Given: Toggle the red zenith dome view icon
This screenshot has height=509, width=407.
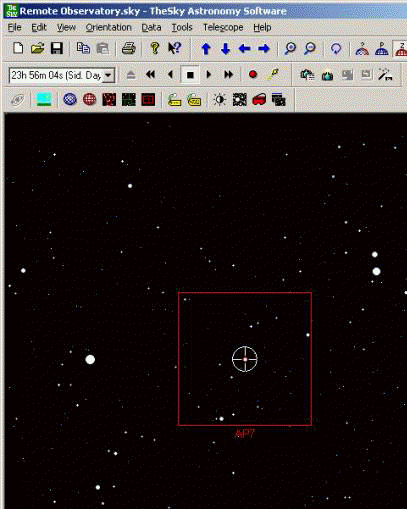Looking at the screenshot, I should coord(401,49).
